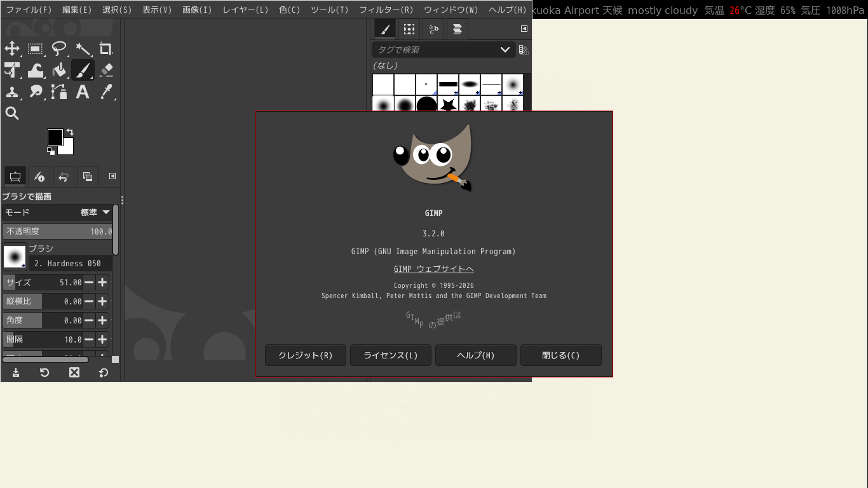Select the Free Select lasso tool
Screen dimensions: 868x488
[x=59, y=49]
